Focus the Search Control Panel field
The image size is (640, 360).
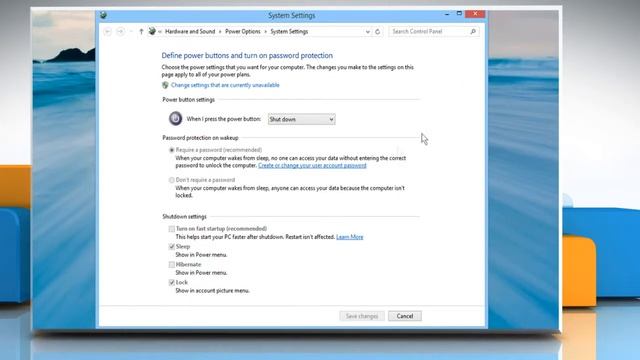[x=429, y=31]
